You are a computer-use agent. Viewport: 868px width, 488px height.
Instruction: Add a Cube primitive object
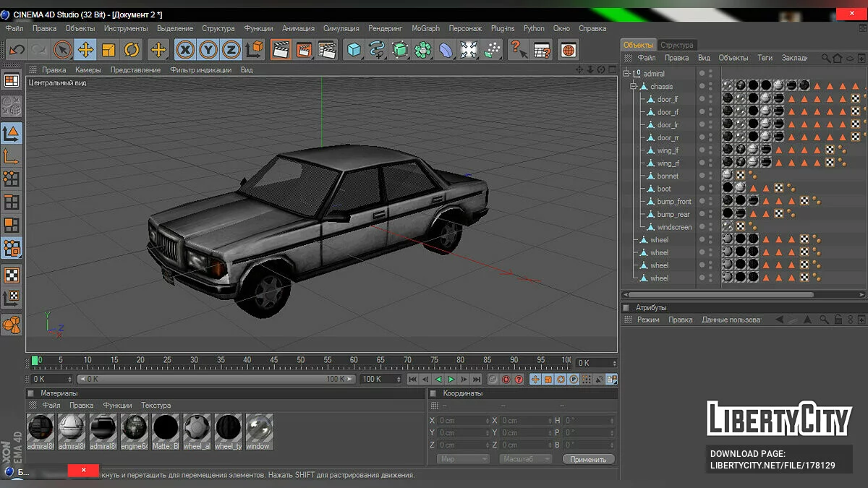pyautogui.click(x=354, y=50)
